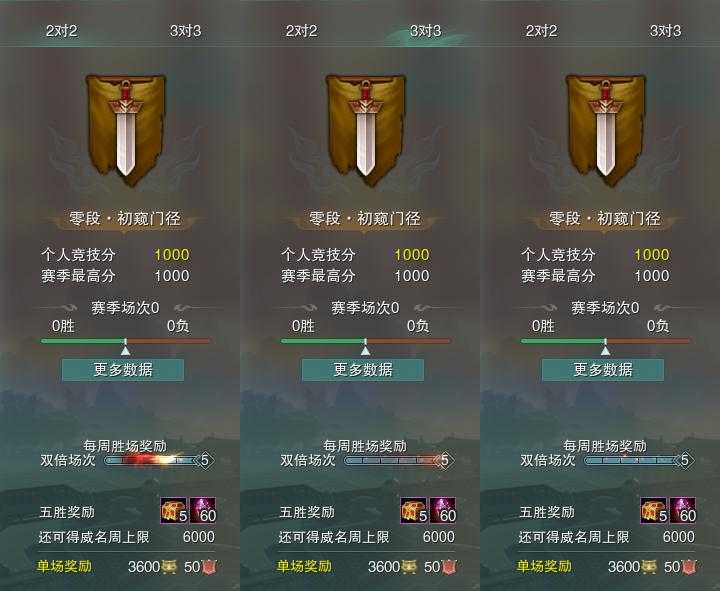Switch to the 3对3 tab in left panel
720x591 pixels.
pyautogui.click(x=186, y=31)
